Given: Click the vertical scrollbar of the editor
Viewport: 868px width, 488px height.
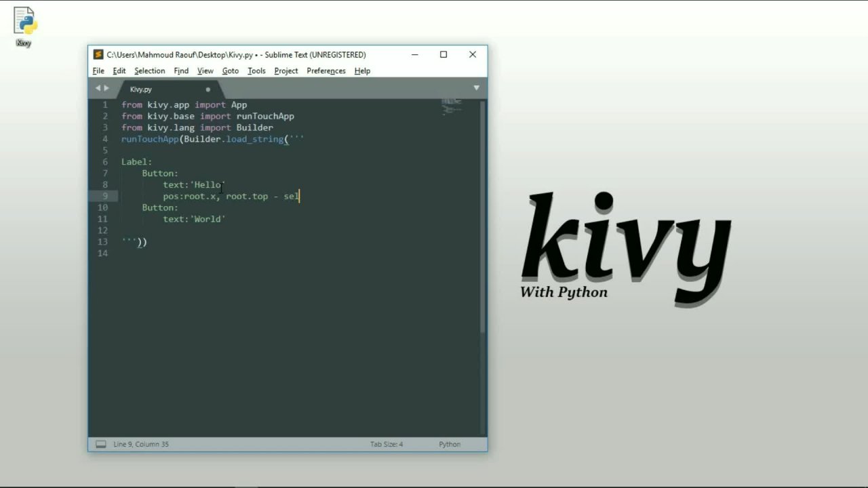Looking at the screenshot, I should (483, 217).
